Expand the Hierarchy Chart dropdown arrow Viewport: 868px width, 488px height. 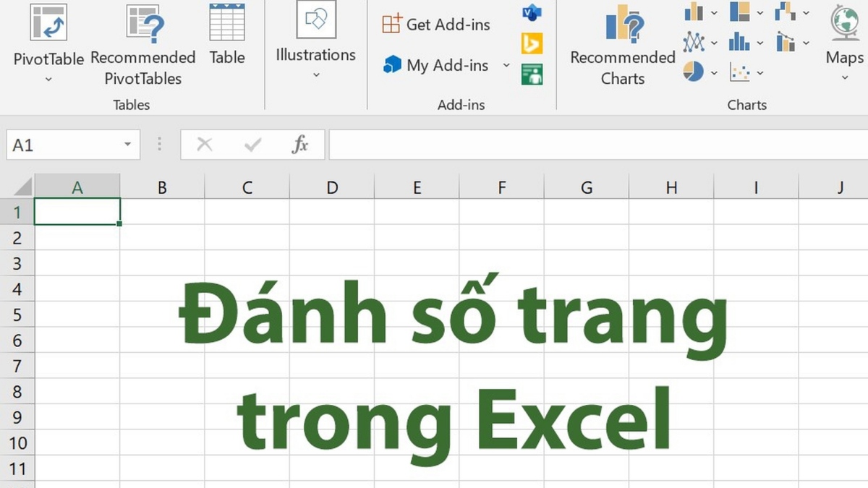[759, 12]
